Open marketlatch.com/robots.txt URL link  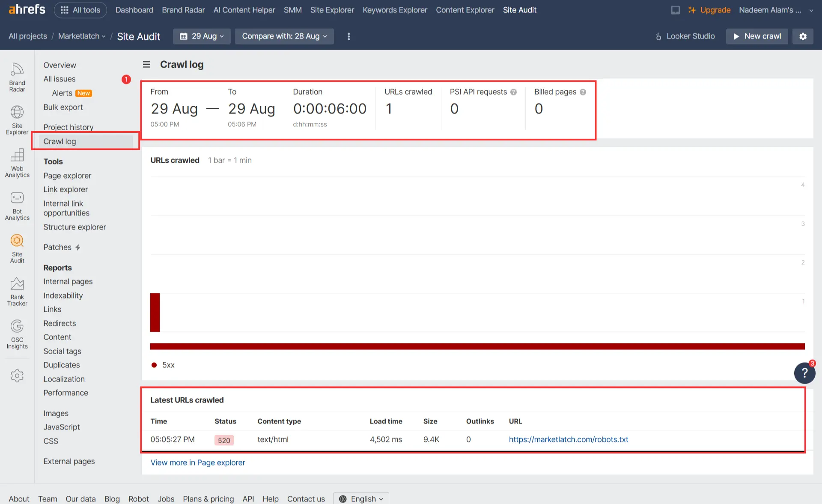(568, 439)
